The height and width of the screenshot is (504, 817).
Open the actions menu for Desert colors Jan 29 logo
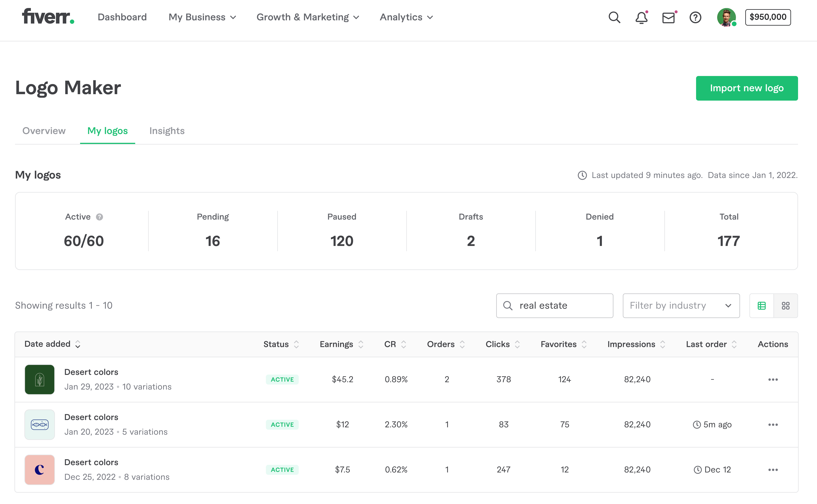(x=773, y=379)
